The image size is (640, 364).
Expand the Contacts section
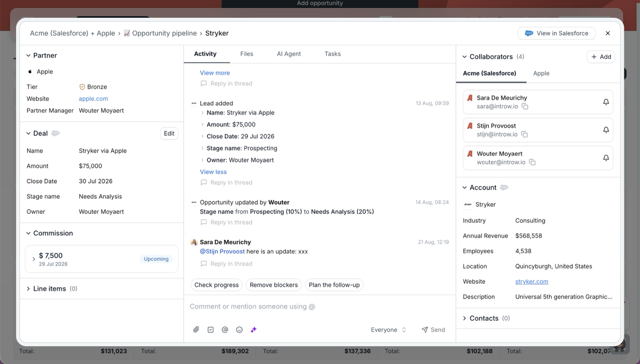[x=464, y=318]
